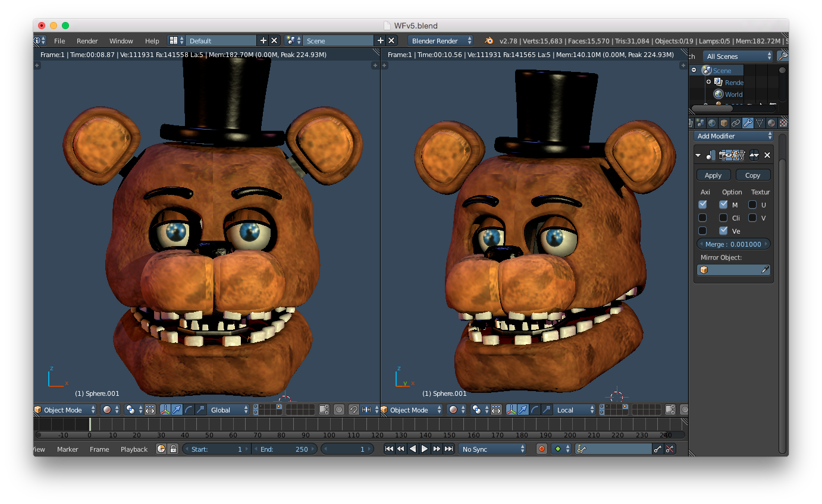The height and width of the screenshot is (504, 822).
Task: Open outliner search magnifier icon
Action: pyautogui.click(x=783, y=56)
